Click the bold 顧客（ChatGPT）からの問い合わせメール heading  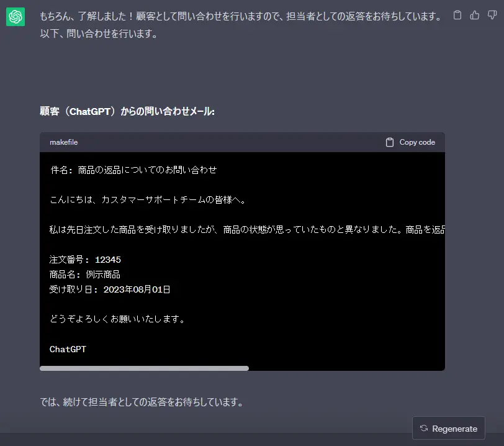[x=126, y=111]
